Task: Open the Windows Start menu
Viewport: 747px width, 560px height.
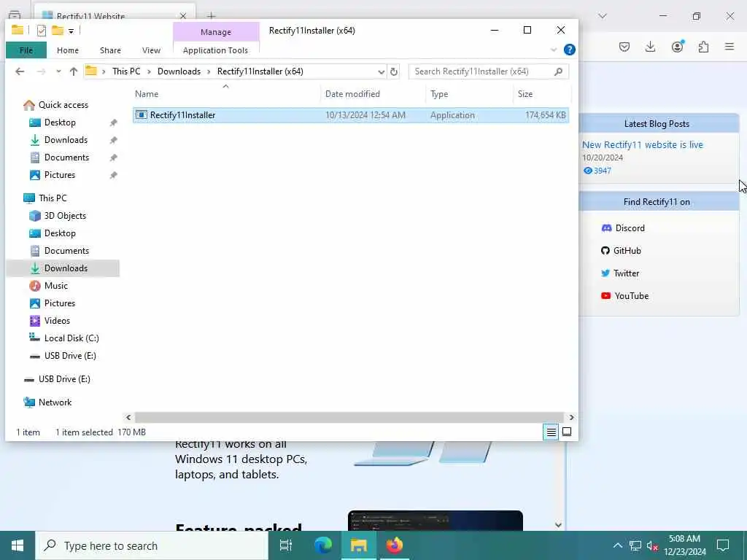Action: pos(18,545)
